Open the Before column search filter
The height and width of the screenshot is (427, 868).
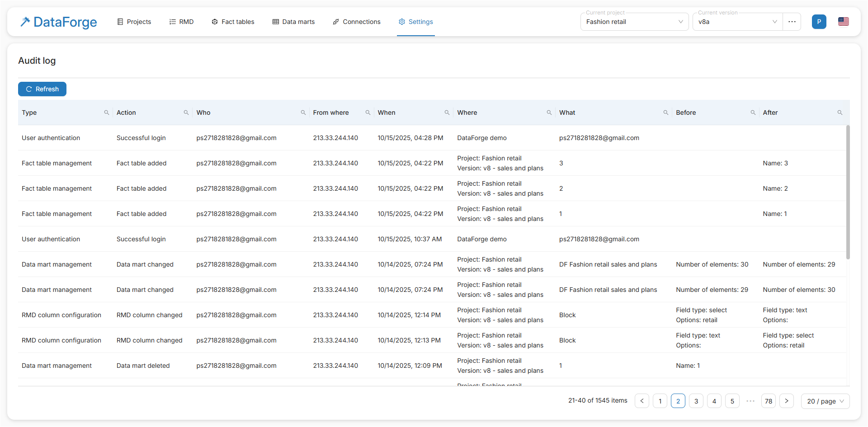[753, 113]
